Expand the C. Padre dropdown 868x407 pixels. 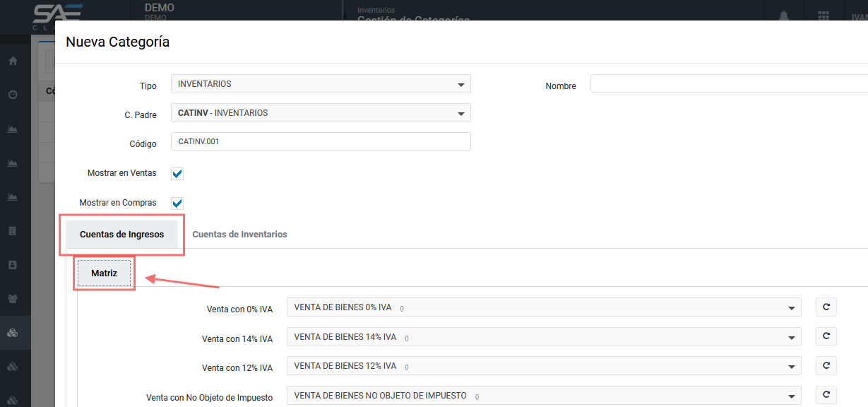[x=321, y=113]
